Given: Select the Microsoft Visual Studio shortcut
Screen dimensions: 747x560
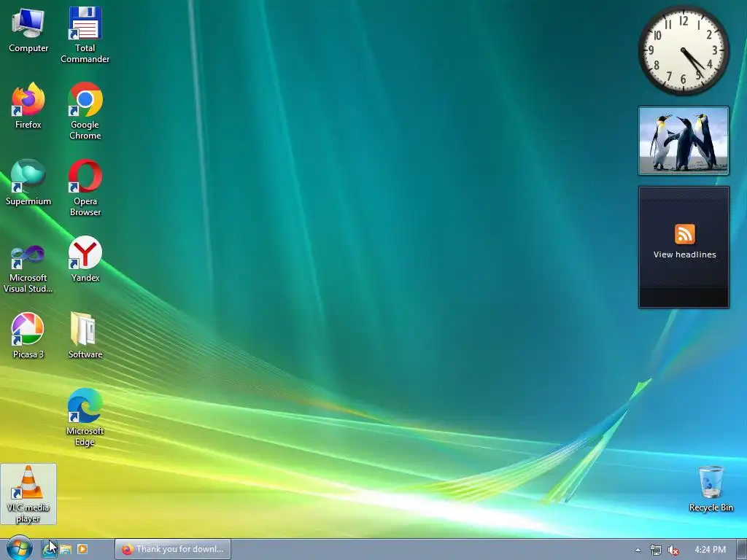Looking at the screenshot, I should coord(28,269).
